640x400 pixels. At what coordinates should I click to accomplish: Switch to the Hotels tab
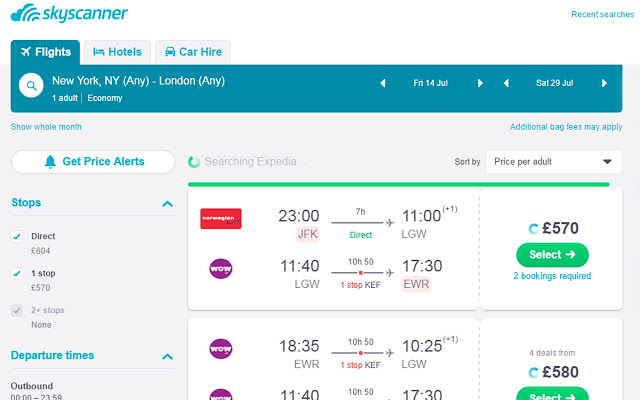click(118, 52)
